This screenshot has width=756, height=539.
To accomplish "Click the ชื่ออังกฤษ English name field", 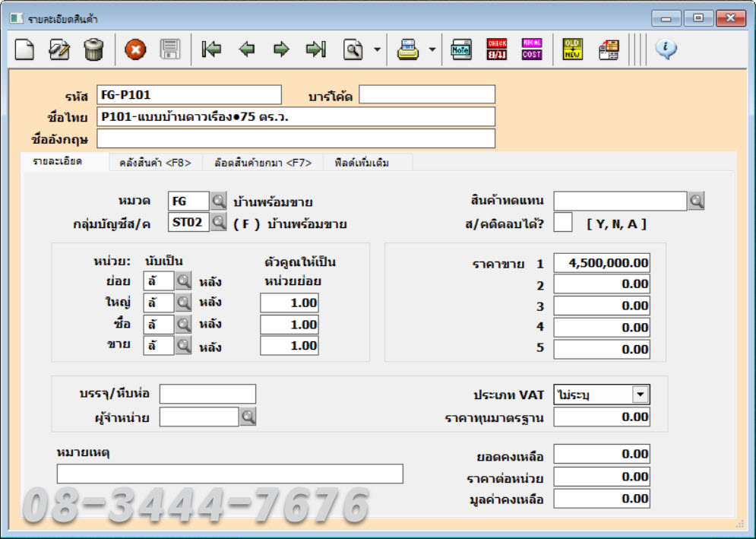I will point(296,138).
